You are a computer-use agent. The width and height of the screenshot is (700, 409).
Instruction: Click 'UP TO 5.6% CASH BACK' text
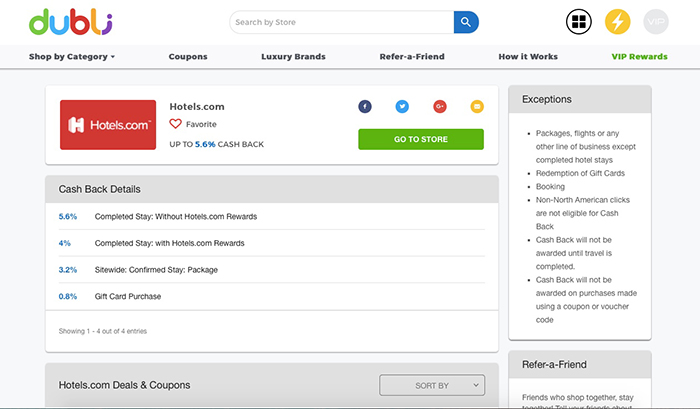point(217,144)
